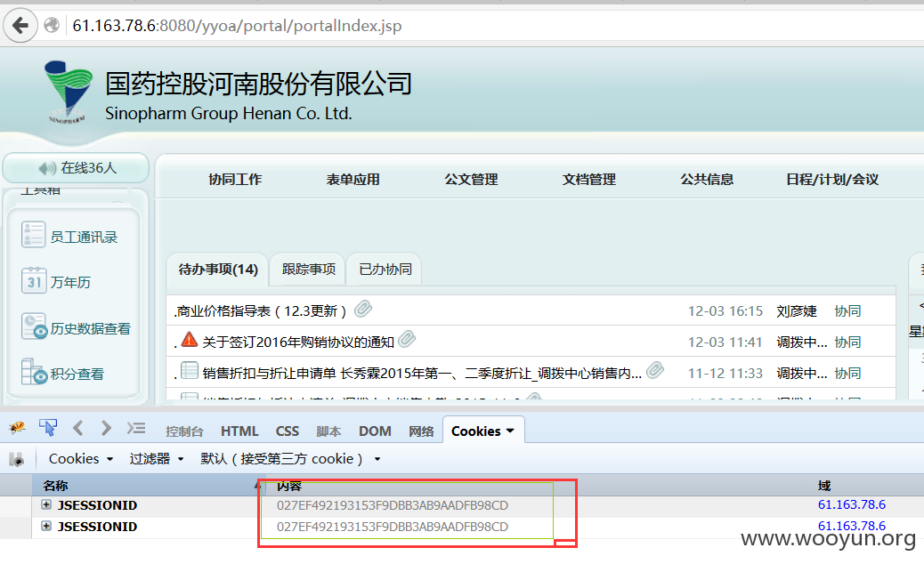Click the 员工通讯录 link text
Screen dimensions: 924x564
pos(84,237)
